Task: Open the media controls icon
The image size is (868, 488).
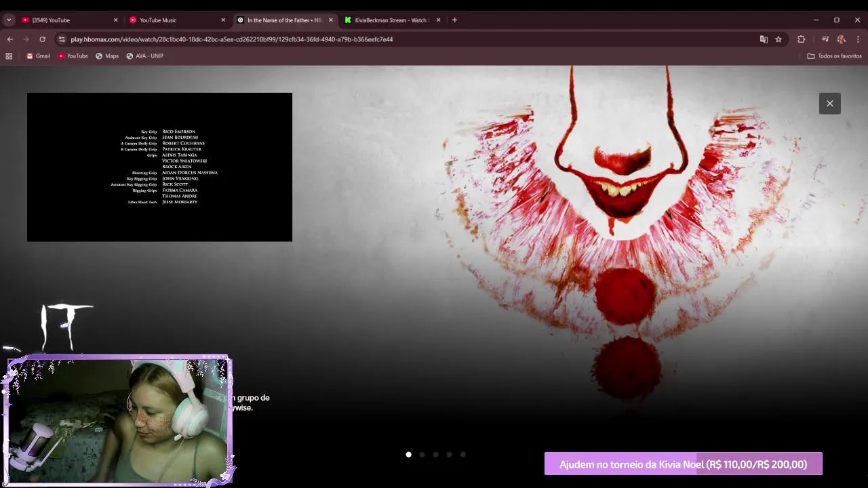Action: (x=825, y=39)
